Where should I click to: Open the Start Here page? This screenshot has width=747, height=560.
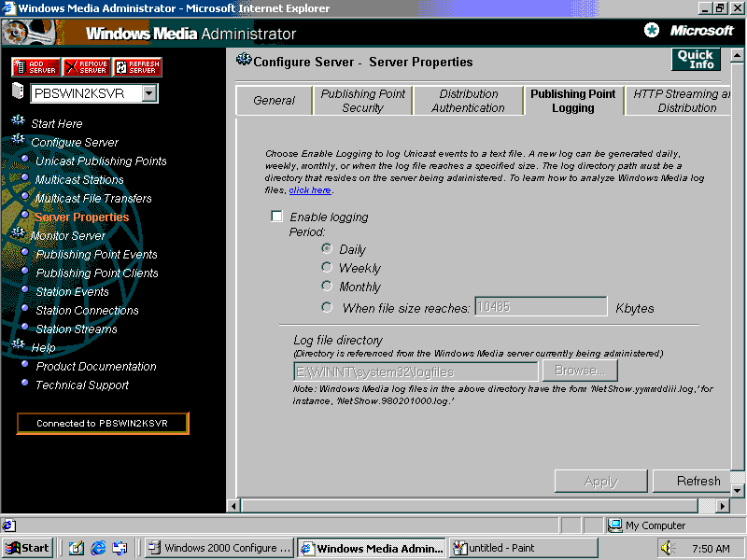pos(57,124)
